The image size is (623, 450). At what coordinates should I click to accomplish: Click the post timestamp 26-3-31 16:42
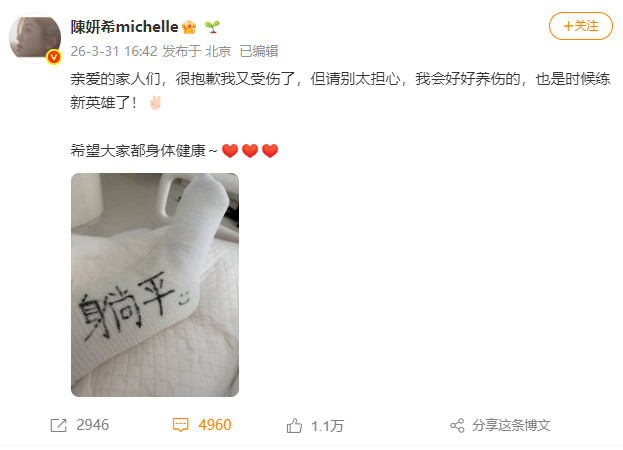tap(114, 51)
